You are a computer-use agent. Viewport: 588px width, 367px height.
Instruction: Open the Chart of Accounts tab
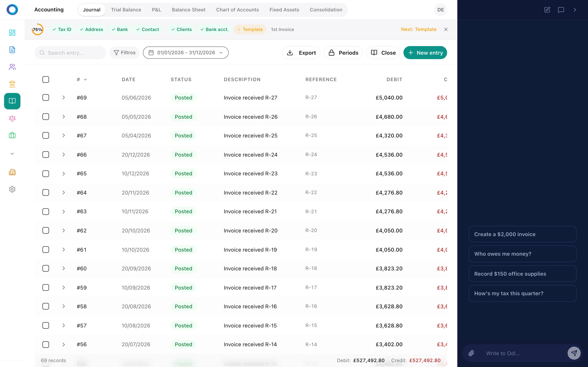237,10
